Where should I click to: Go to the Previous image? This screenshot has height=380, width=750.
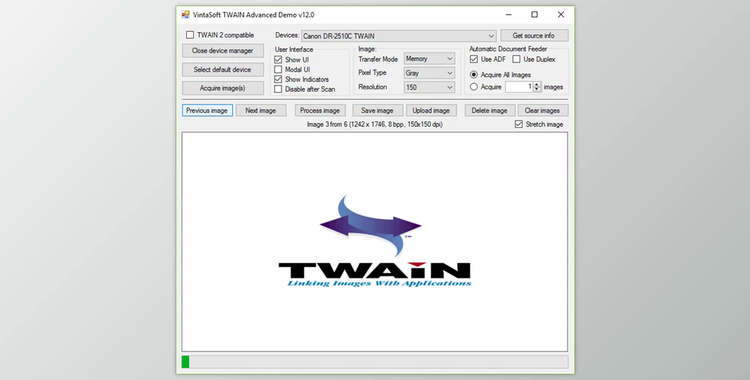(x=207, y=111)
